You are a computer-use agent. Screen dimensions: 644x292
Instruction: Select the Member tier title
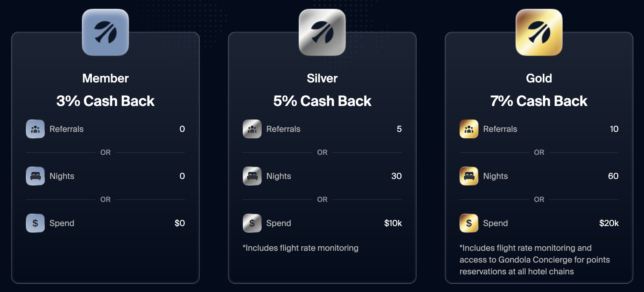pos(105,78)
